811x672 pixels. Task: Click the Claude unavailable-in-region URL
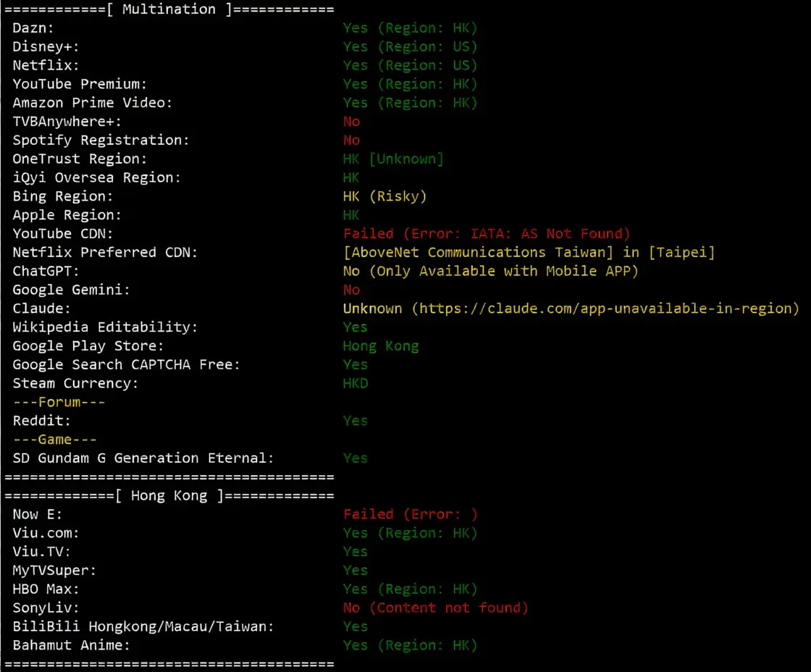pyautogui.click(x=605, y=308)
